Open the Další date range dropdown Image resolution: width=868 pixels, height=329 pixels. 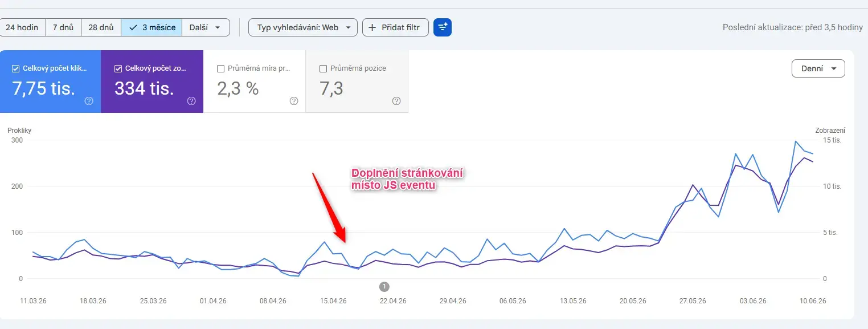206,27
